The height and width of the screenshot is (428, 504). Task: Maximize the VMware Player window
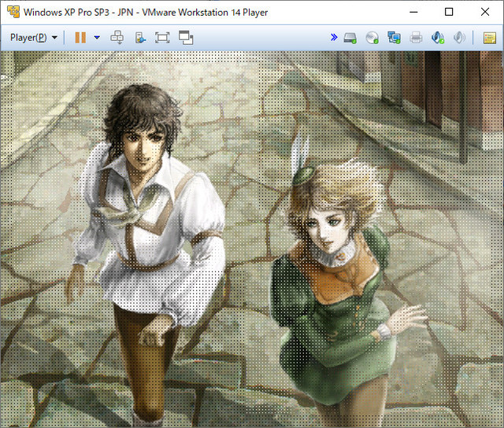(449, 12)
